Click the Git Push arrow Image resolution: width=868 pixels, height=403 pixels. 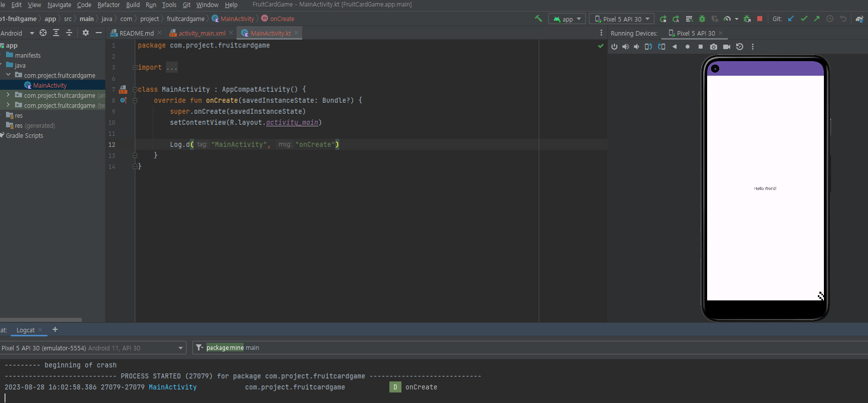pyautogui.click(x=817, y=19)
